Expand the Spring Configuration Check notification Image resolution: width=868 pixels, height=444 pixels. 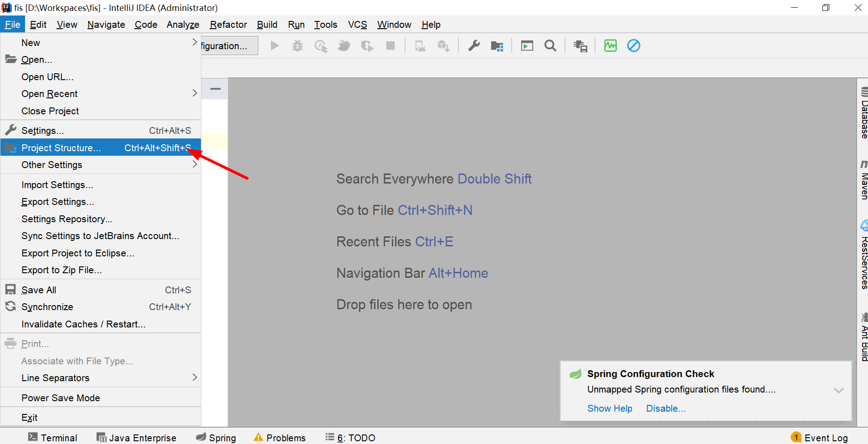pyautogui.click(x=839, y=390)
